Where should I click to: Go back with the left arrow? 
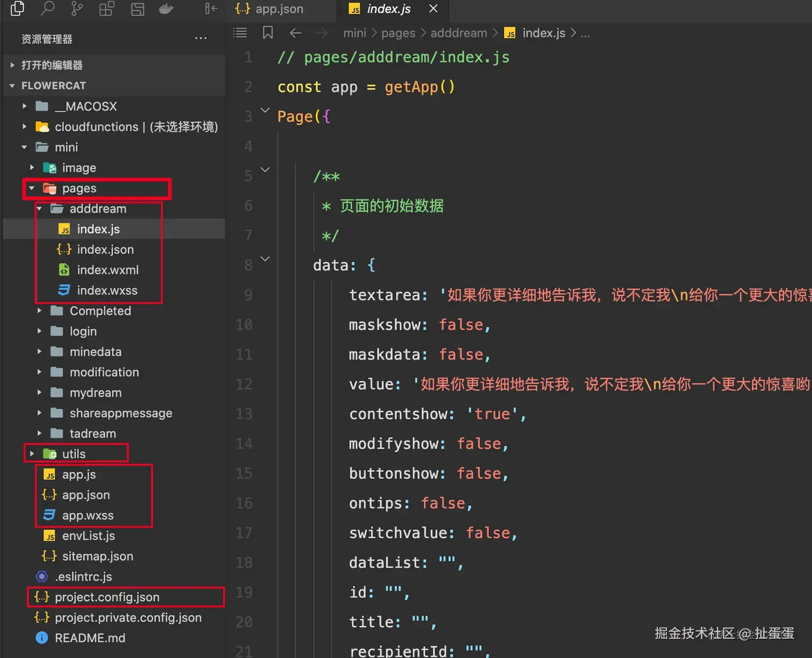(295, 33)
